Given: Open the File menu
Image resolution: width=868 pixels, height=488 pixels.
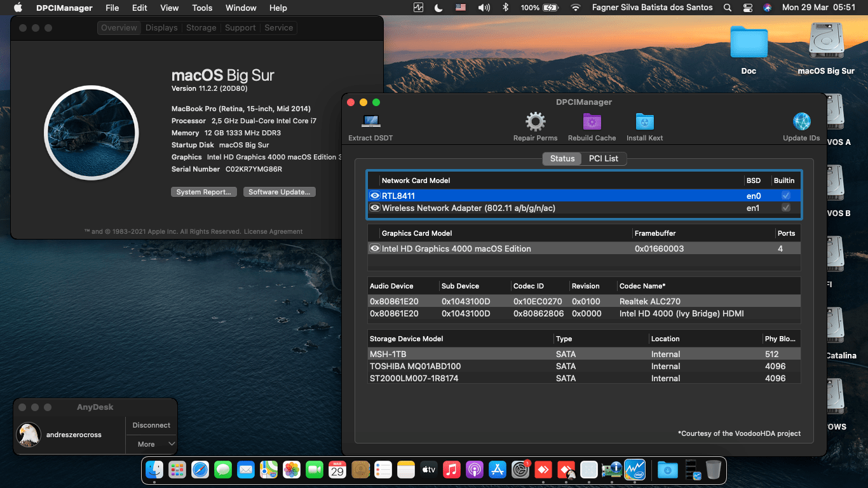Looking at the screenshot, I should coord(112,8).
